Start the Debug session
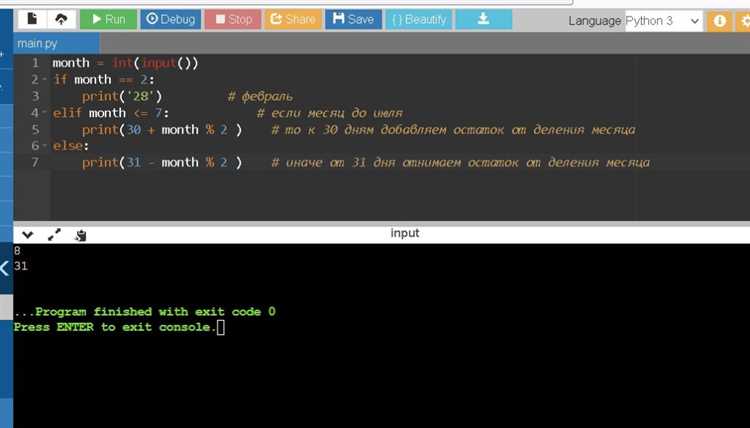750x428 pixels. coord(171,19)
